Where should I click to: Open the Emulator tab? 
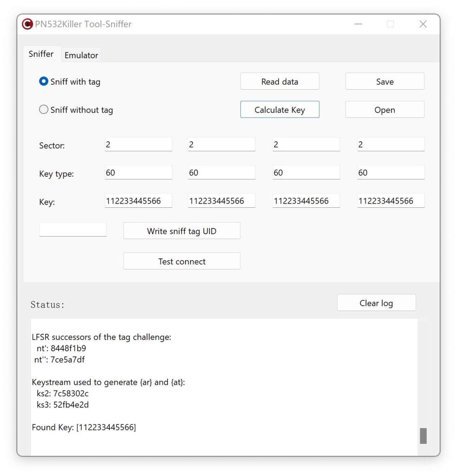(x=81, y=55)
